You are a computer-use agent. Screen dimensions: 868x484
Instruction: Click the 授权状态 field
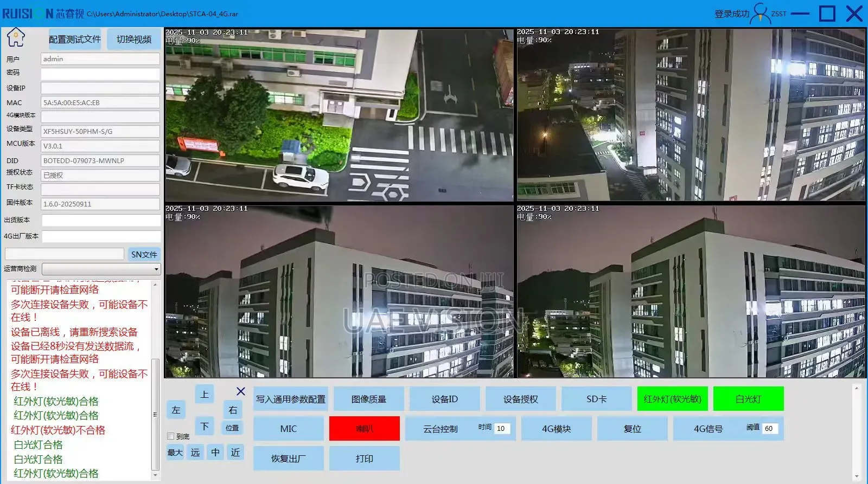pyautogui.click(x=100, y=175)
